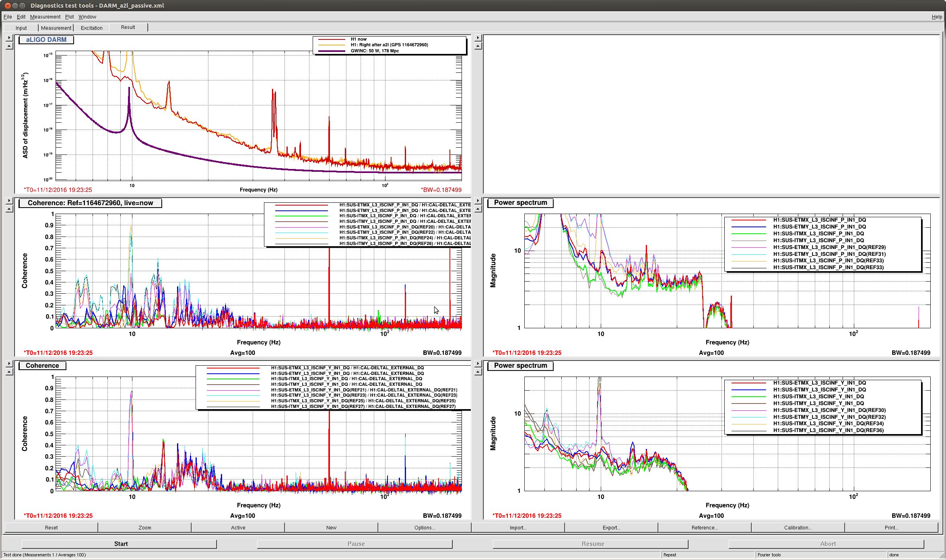Switch to the Input tab
This screenshot has width=946, height=560.
[x=21, y=28]
